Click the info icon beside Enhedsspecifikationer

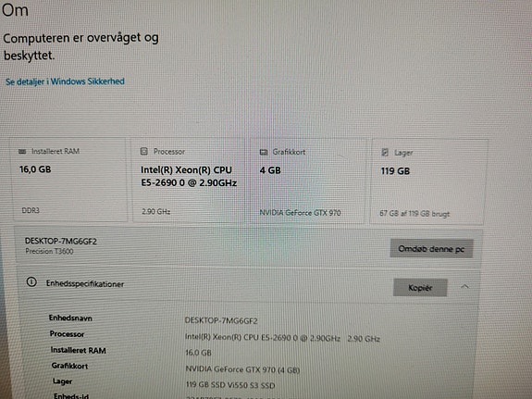click(31, 281)
